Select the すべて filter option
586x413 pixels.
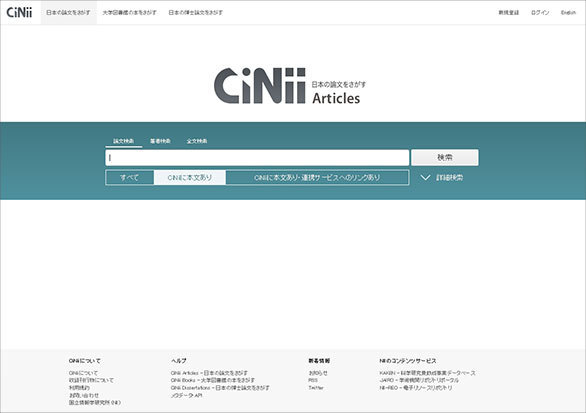pos(130,178)
